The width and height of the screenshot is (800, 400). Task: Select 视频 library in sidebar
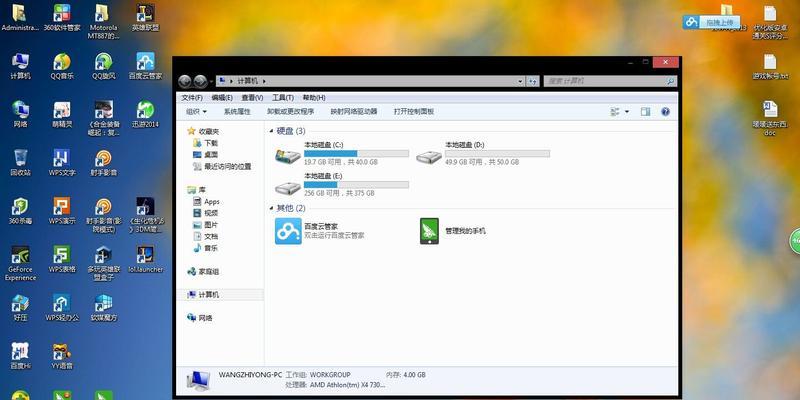pyautogui.click(x=205, y=213)
